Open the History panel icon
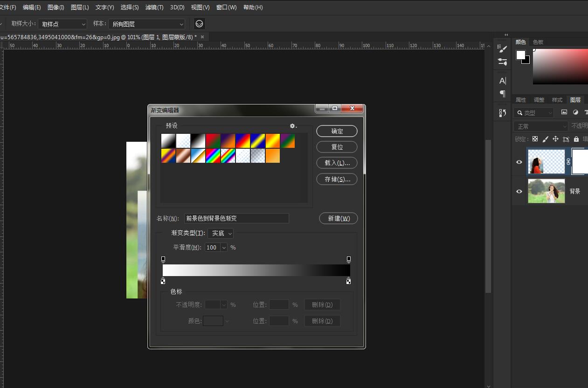 tap(502, 113)
